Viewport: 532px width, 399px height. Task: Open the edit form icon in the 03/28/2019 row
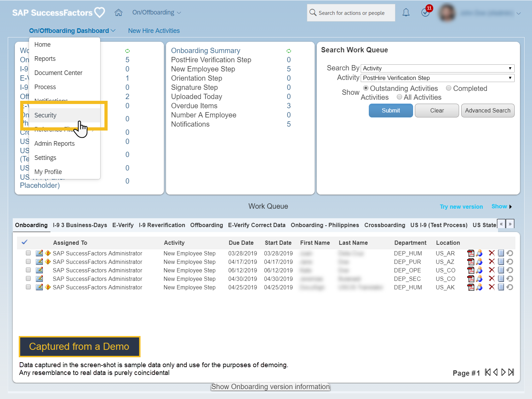tap(39, 253)
